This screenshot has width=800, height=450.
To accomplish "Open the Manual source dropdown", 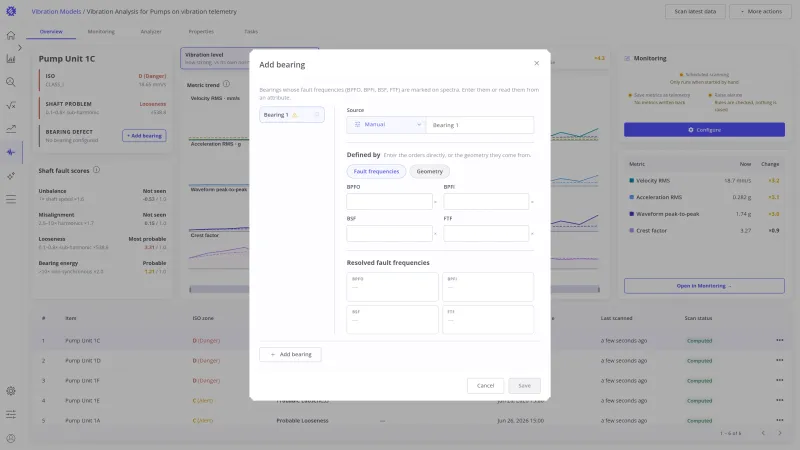I will pos(386,124).
